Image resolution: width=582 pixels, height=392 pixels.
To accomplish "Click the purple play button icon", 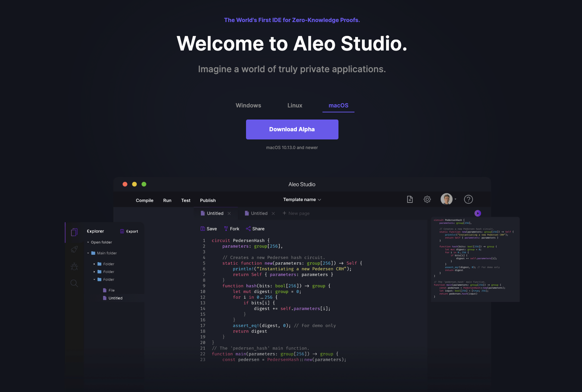I will click(478, 213).
